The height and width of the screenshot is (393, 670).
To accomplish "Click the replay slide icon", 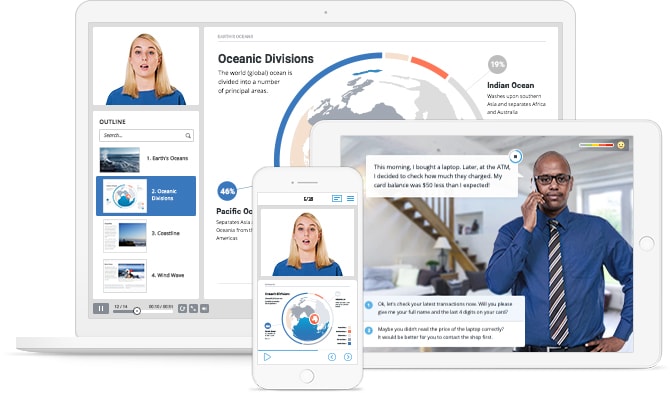I will [x=182, y=308].
